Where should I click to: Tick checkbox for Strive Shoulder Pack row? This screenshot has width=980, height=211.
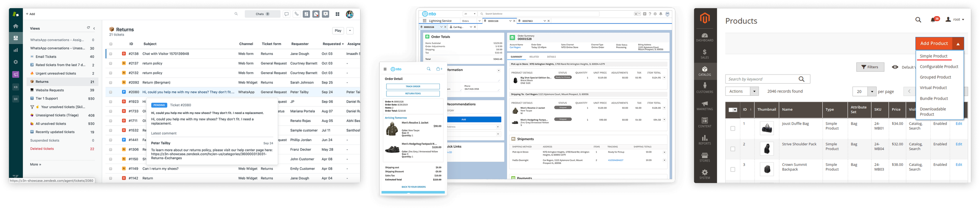(733, 149)
